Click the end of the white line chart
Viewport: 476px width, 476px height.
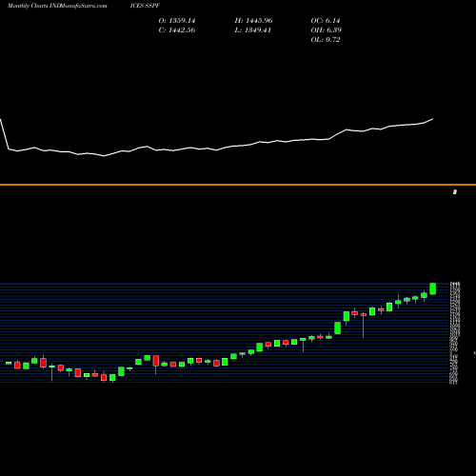pos(432,119)
